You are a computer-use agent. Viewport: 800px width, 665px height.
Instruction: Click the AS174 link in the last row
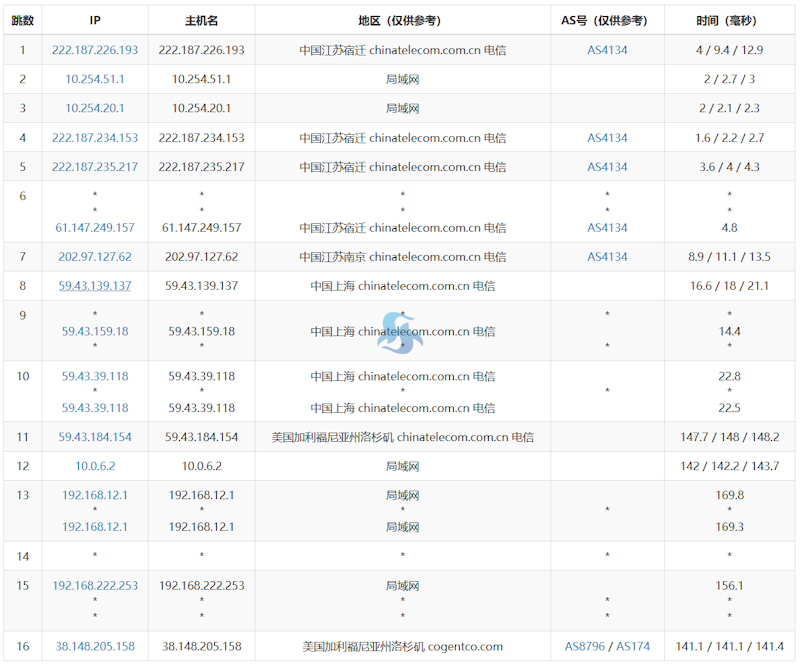[633, 647]
